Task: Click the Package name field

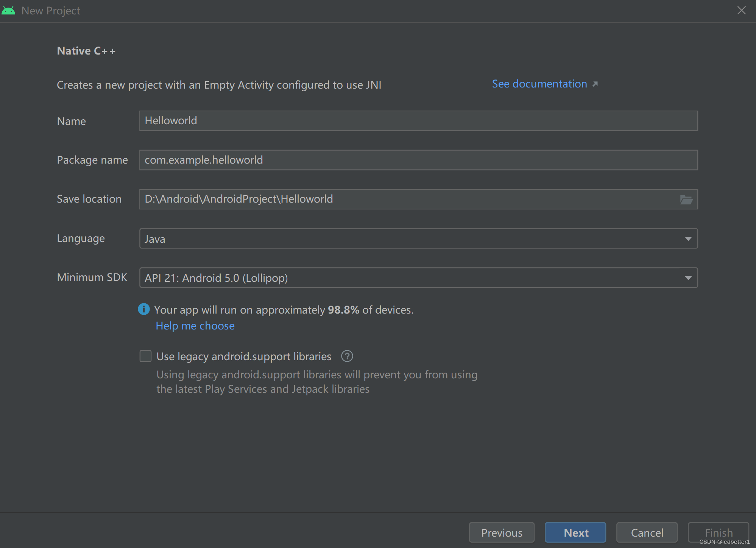Action: [x=418, y=160]
